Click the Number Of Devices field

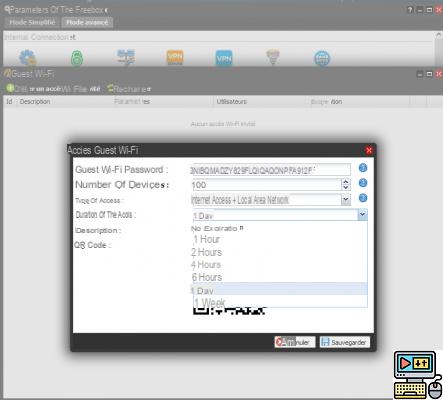click(266, 185)
